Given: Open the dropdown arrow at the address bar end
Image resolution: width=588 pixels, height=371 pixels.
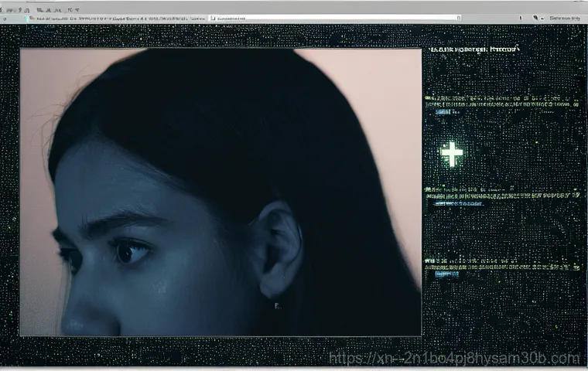Looking at the screenshot, I should pyautogui.click(x=458, y=17).
